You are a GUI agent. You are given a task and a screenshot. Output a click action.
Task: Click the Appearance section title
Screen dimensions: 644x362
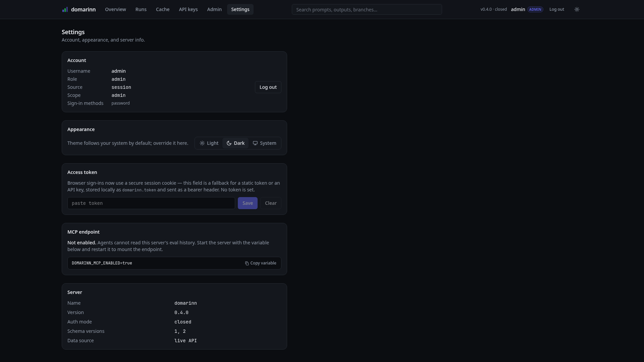tap(81, 129)
